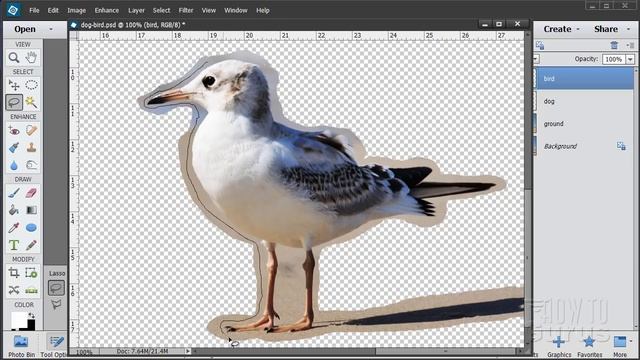Open the Opacity dropdown arrow
This screenshot has height=360, width=640.
[x=630, y=60]
